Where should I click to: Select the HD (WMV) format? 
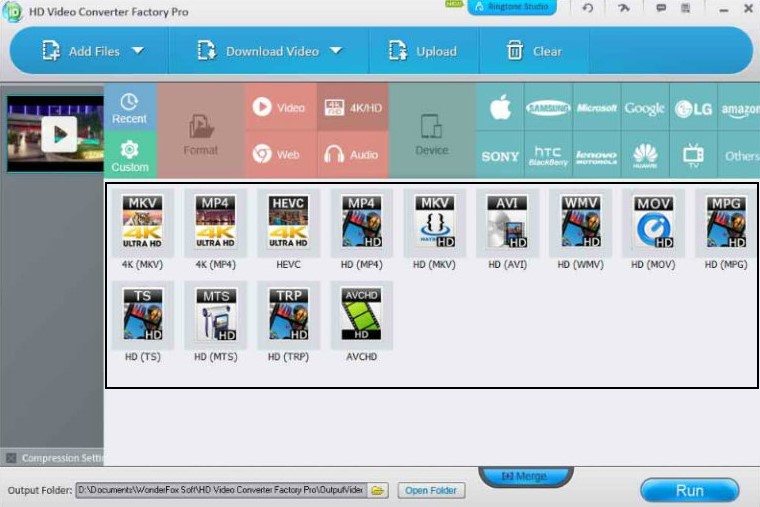point(580,222)
